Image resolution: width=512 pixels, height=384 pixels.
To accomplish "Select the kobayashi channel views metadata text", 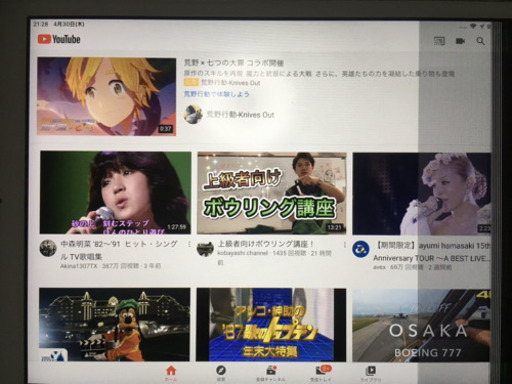I will [274, 258].
